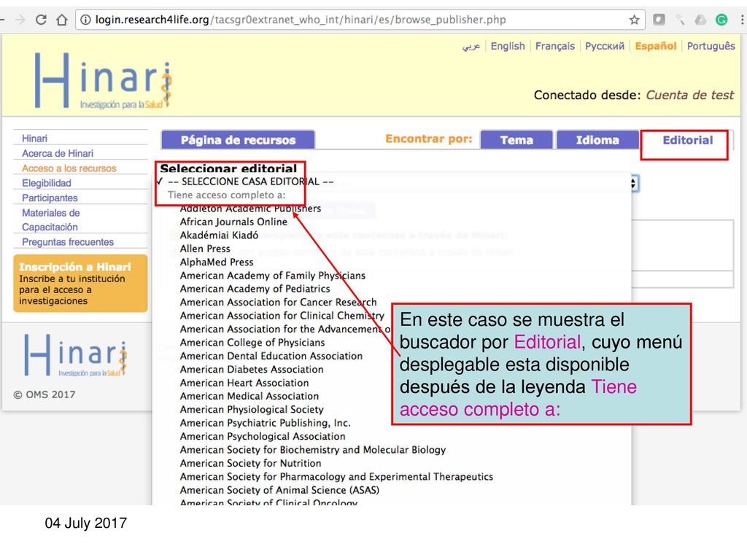The height and width of the screenshot is (560, 747).
Task: Click the publisher dropdown stepper arrows
Action: click(x=633, y=183)
